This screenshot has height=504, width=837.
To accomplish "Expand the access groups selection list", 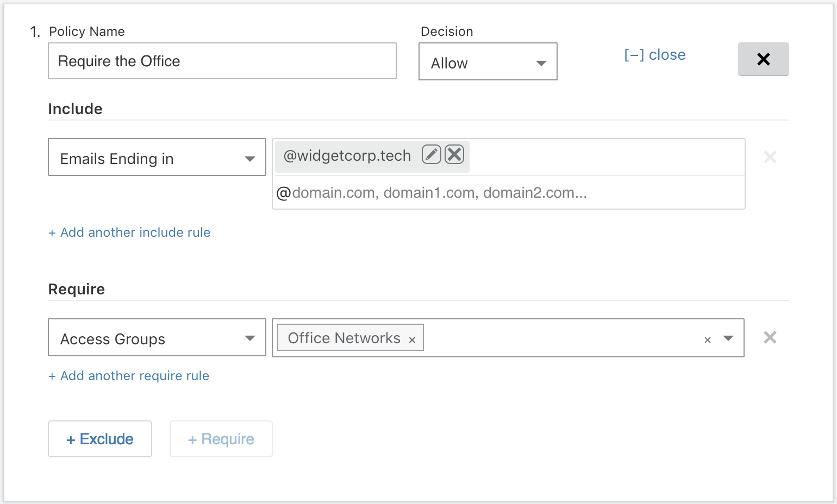I will pyautogui.click(x=729, y=338).
